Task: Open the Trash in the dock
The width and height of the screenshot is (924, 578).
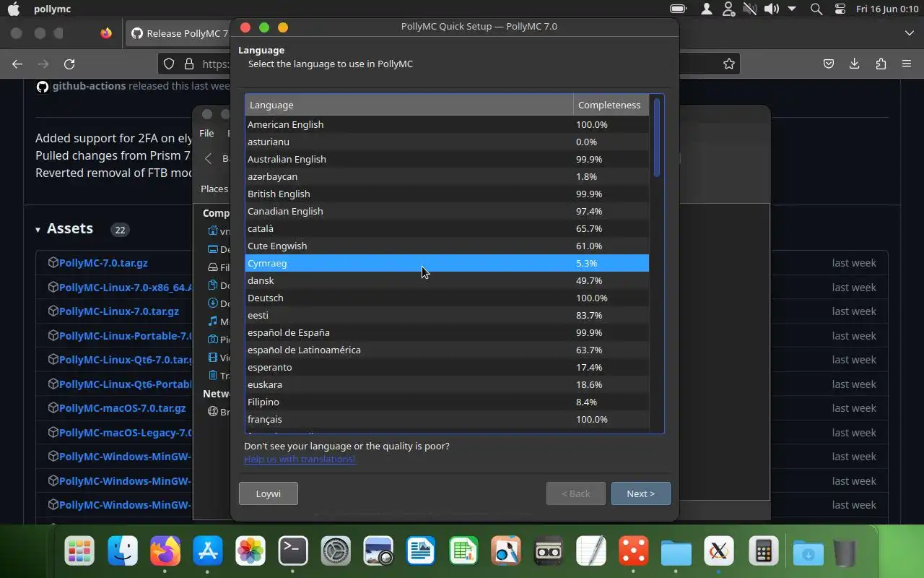Action: tap(845, 552)
